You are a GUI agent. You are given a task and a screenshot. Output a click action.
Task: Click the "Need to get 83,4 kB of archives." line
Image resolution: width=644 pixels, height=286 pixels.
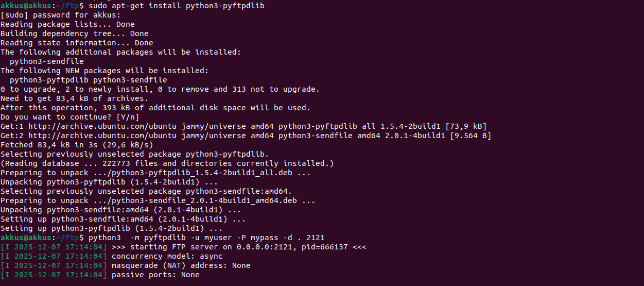pos(74,98)
